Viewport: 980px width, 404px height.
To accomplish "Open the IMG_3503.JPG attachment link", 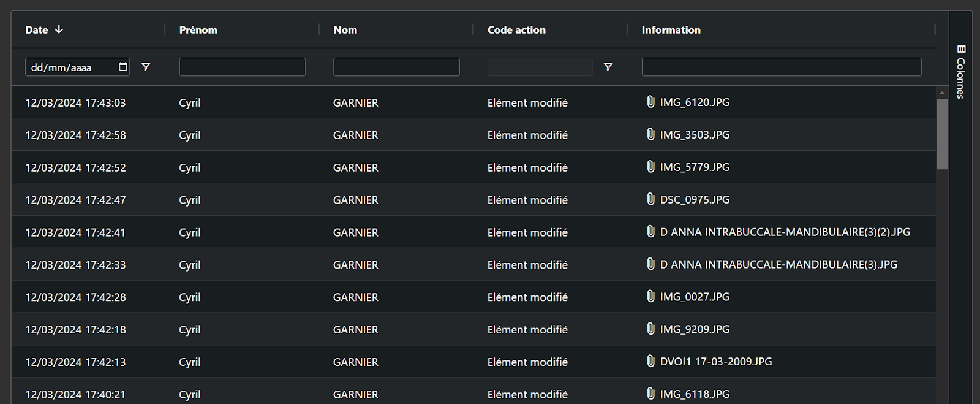I will click(x=695, y=135).
